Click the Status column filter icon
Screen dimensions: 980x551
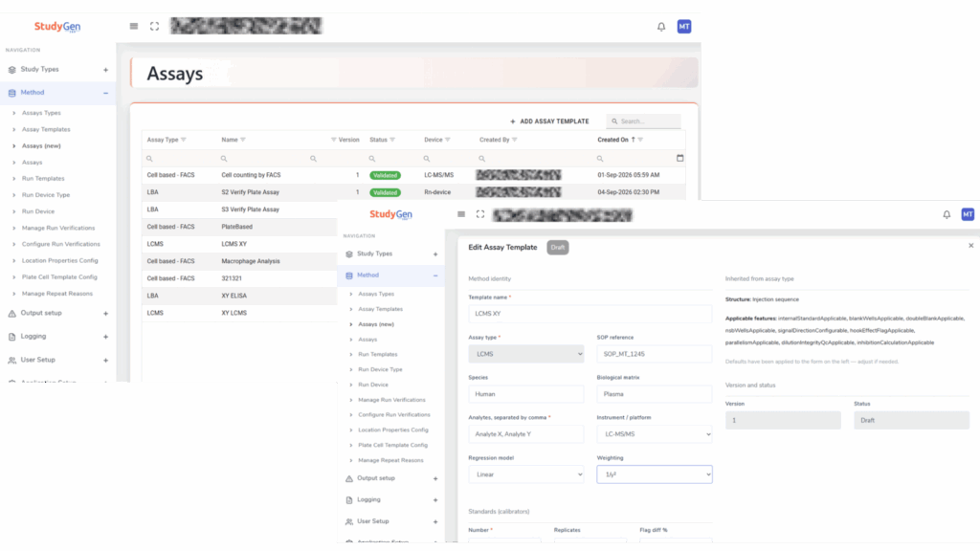392,140
